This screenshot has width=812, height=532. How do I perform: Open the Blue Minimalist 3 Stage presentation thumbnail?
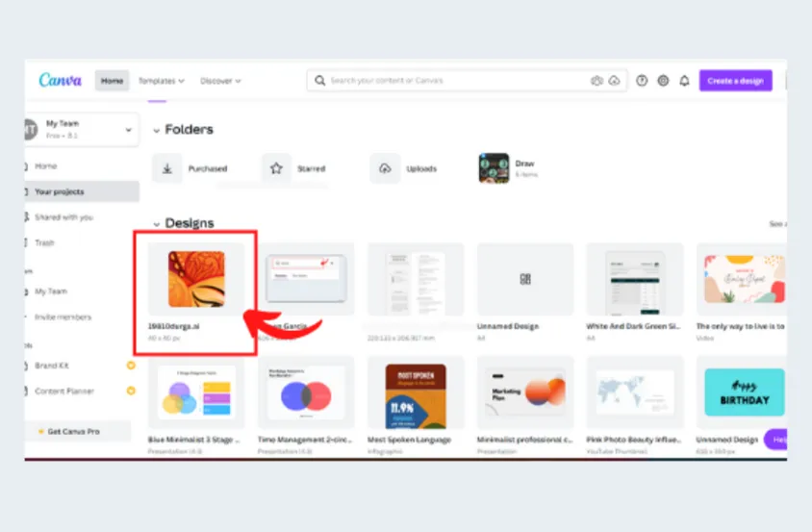[196, 393]
